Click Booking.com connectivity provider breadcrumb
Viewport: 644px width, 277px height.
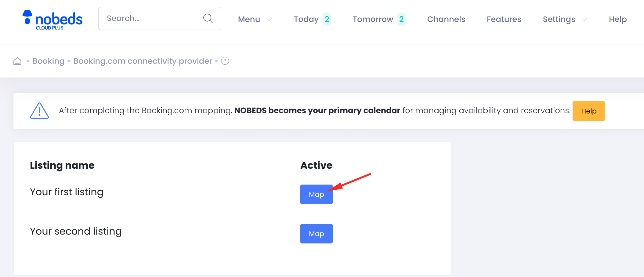[143, 61]
